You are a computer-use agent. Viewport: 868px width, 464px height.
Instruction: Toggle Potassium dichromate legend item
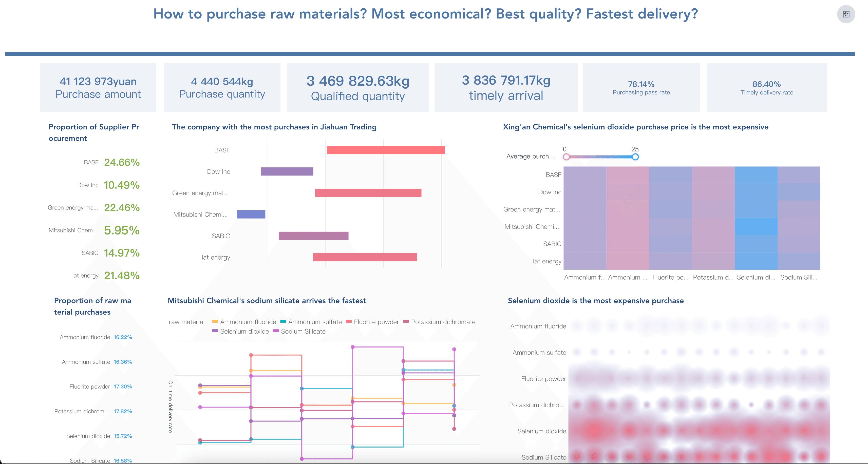439,322
